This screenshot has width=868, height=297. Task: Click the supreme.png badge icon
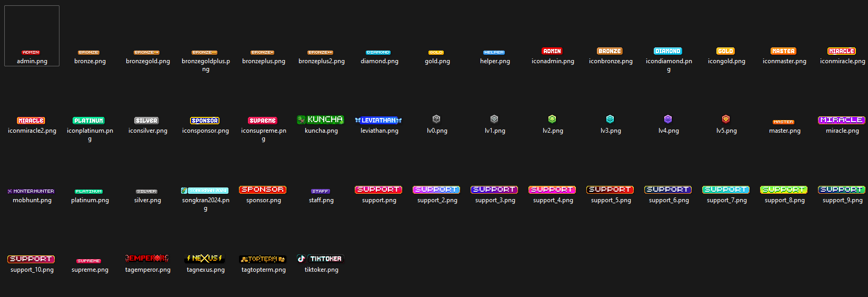tap(89, 261)
